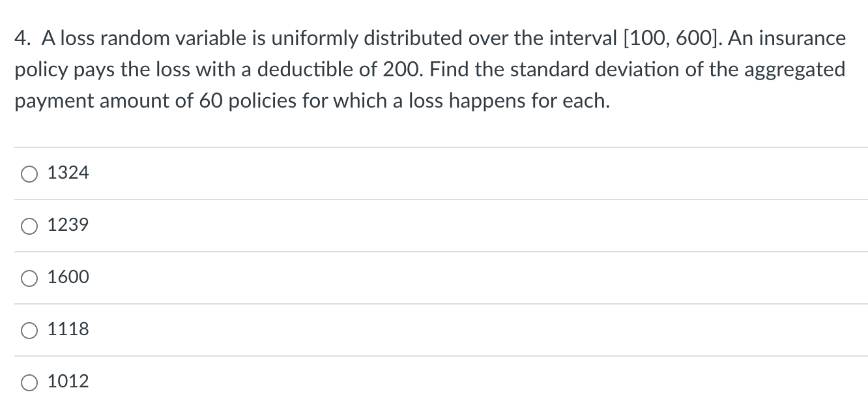
Task: Click the answer label reading 1012
Action: tap(68, 381)
